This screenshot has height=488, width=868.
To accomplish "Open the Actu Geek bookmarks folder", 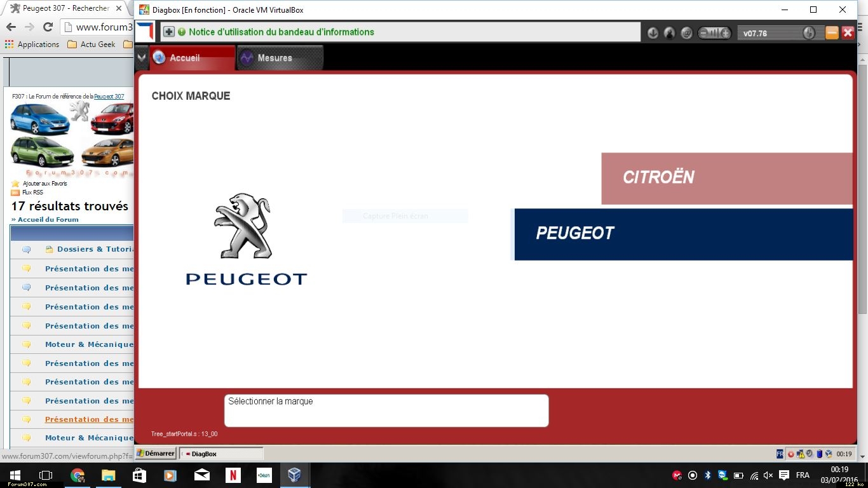I will (x=92, y=44).
